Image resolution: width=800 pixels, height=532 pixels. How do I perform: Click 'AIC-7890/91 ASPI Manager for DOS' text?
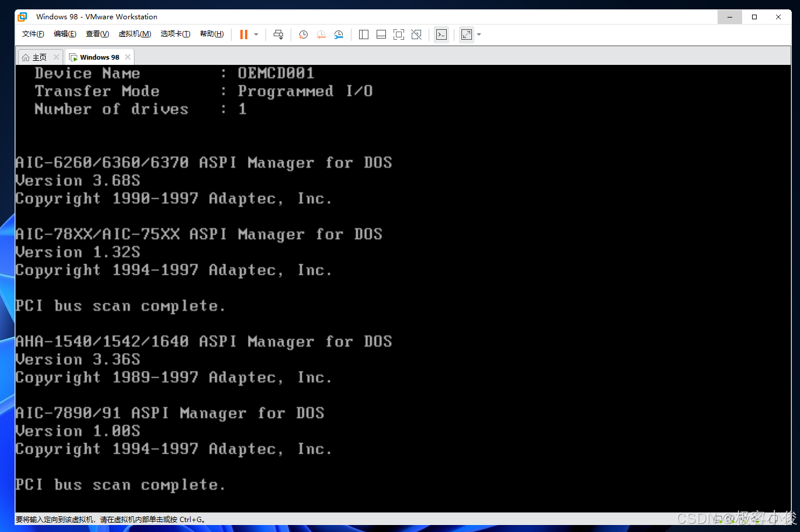[x=170, y=413]
